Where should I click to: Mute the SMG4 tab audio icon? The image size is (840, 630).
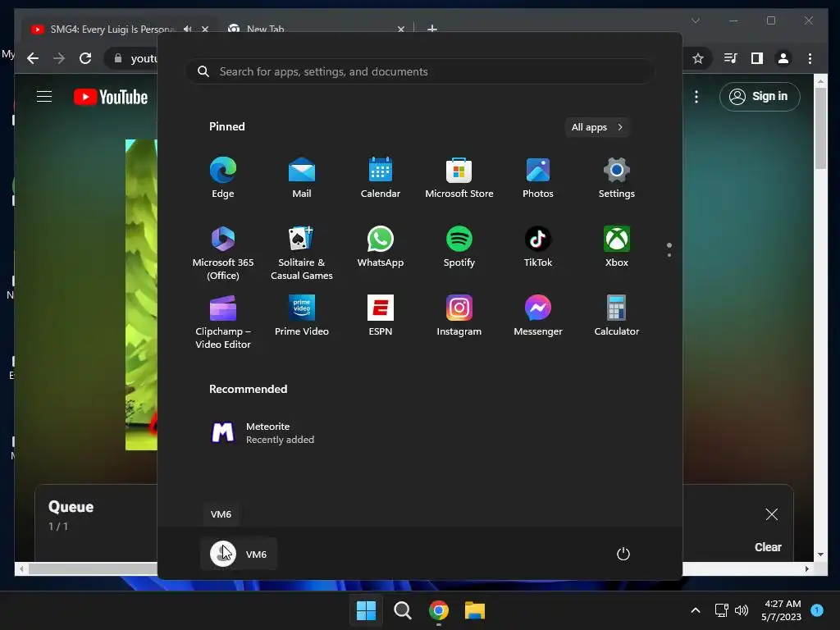(187, 29)
